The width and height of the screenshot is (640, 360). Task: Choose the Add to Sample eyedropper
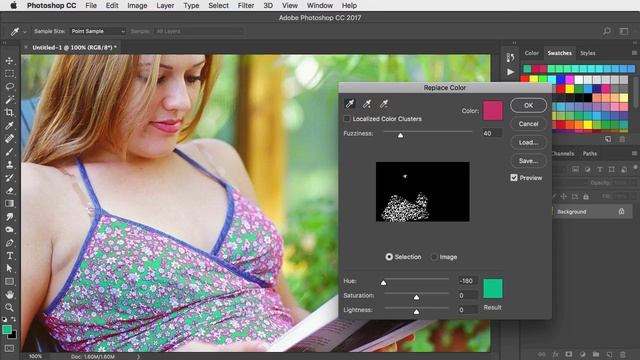[367, 104]
